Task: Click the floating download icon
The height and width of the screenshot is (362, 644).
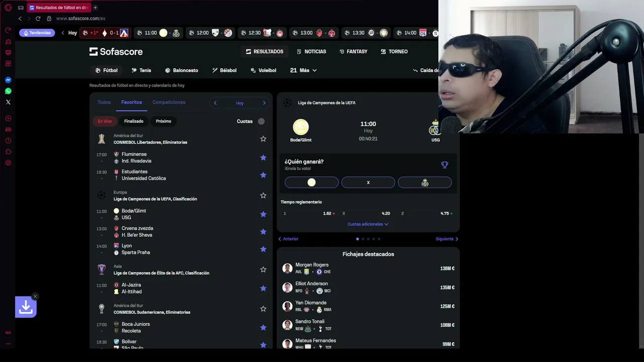Action: point(26,307)
